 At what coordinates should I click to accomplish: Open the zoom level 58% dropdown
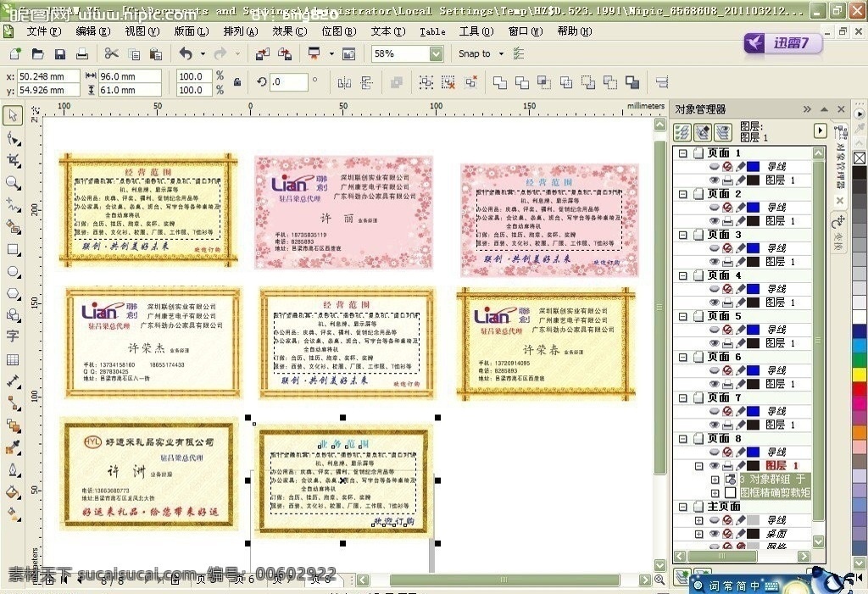pos(436,53)
